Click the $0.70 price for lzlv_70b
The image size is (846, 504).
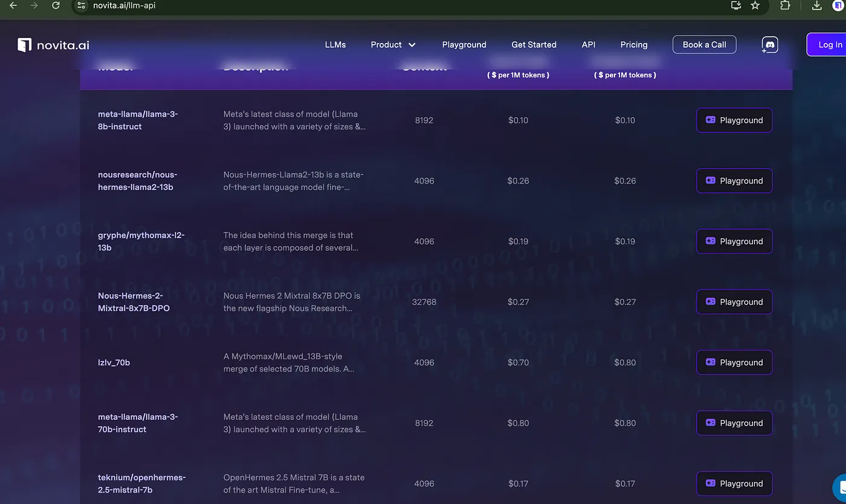[x=518, y=363]
